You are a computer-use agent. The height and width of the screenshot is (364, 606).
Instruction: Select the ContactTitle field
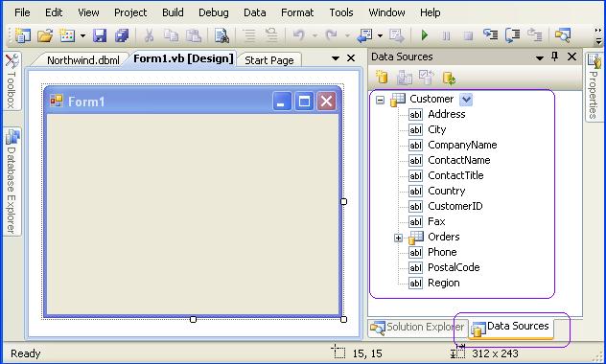[x=455, y=175]
